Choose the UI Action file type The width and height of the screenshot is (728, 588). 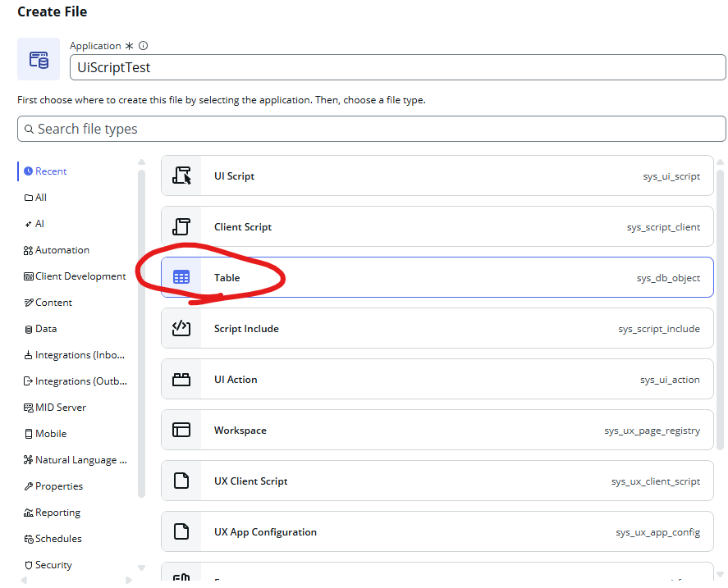click(x=437, y=379)
